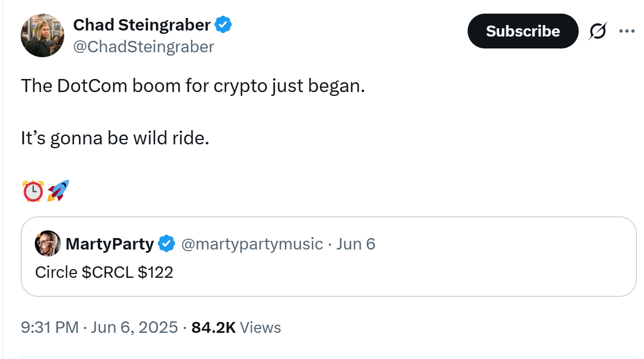Open the @ChadSteingraber handle link
The image size is (644, 359).
[x=143, y=47]
